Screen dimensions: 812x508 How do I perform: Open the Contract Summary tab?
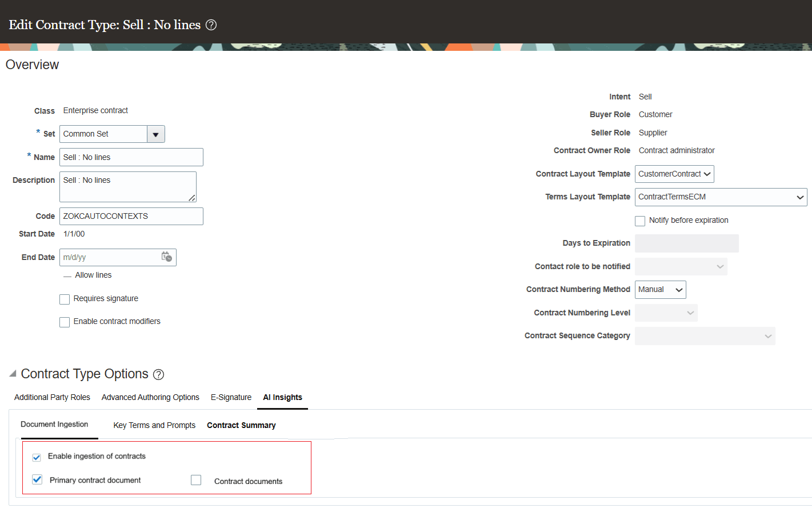(241, 425)
